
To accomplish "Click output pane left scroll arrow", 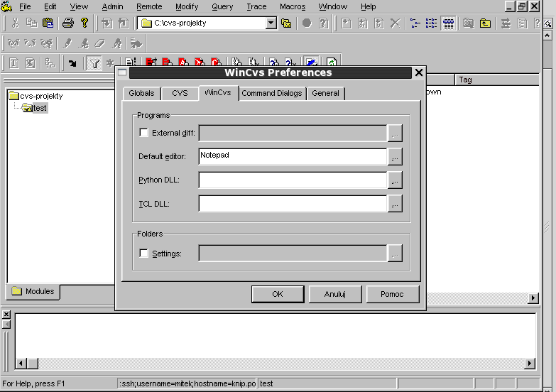I will pyautogui.click(x=21, y=364).
